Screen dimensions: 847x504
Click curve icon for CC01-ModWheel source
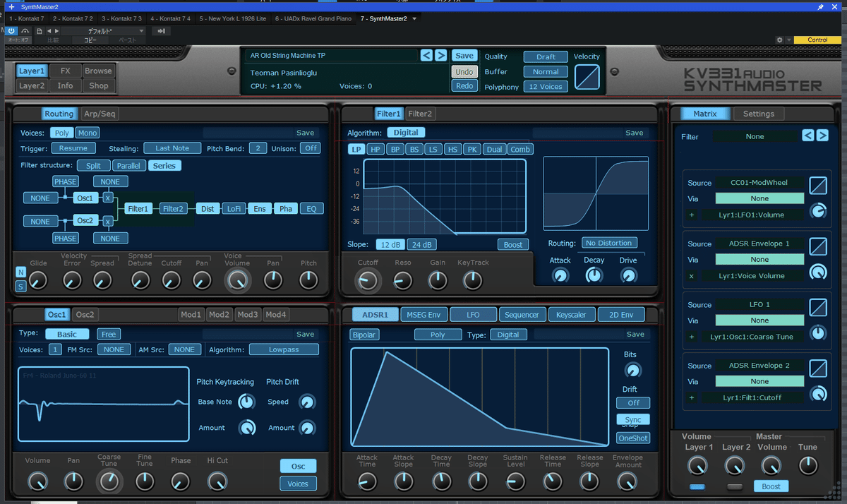tap(818, 185)
